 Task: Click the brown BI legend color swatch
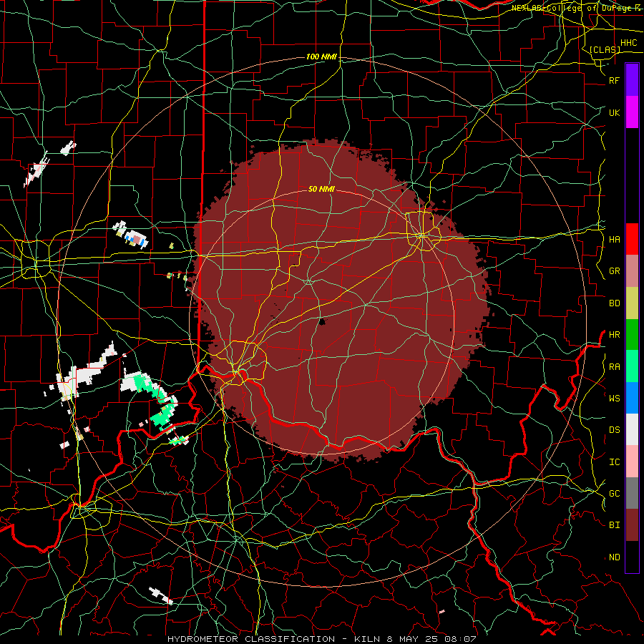(632, 525)
